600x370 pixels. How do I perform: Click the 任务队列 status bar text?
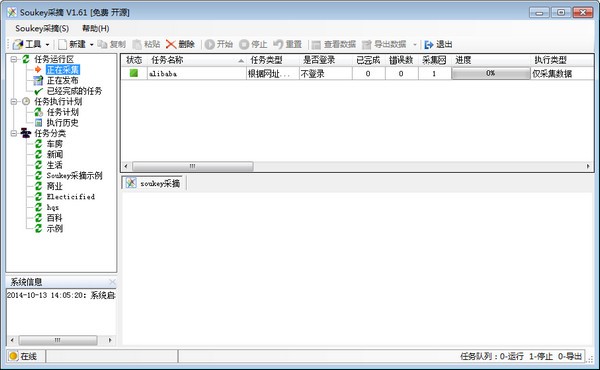point(521,357)
